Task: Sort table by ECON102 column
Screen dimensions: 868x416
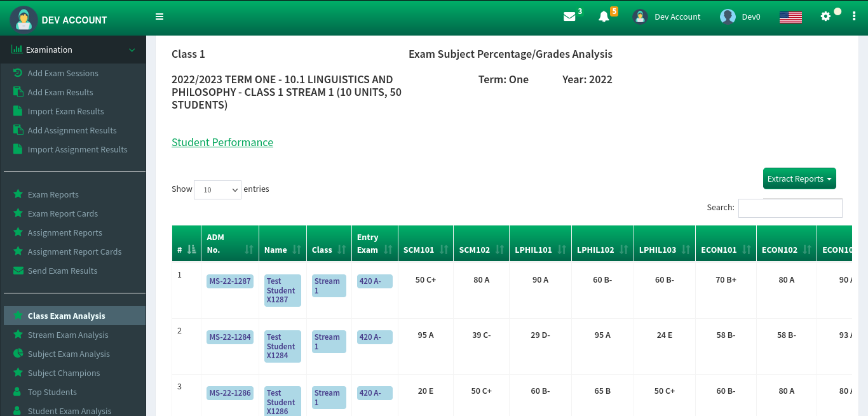Action: pyautogui.click(x=787, y=243)
